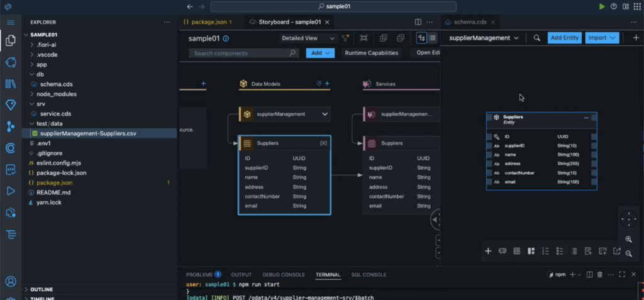Click the Runtime Capabilities button
Image resolution: width=644 pixels, height=300 pixels.
coord(372,53)
